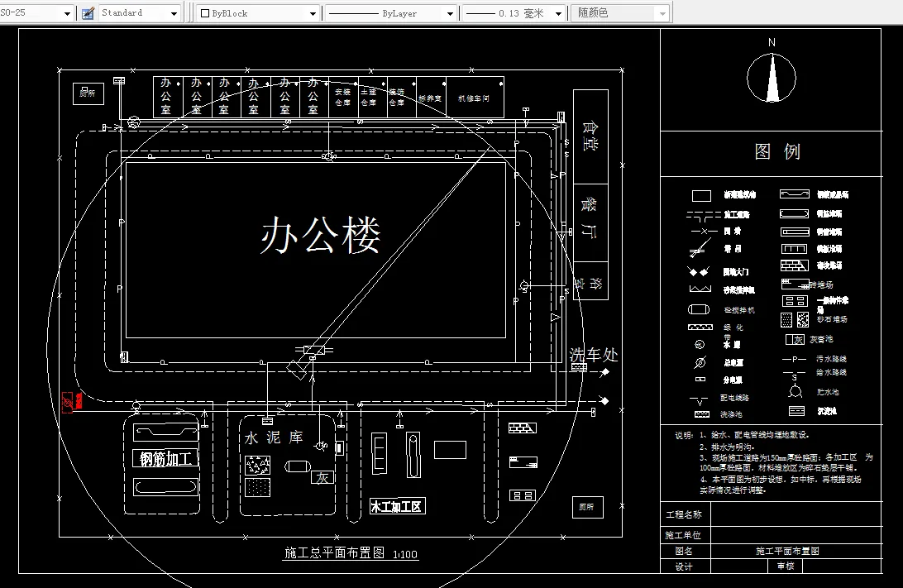Open the 0.13 毫米 lineweight dropdown

[x=559, y=12]
